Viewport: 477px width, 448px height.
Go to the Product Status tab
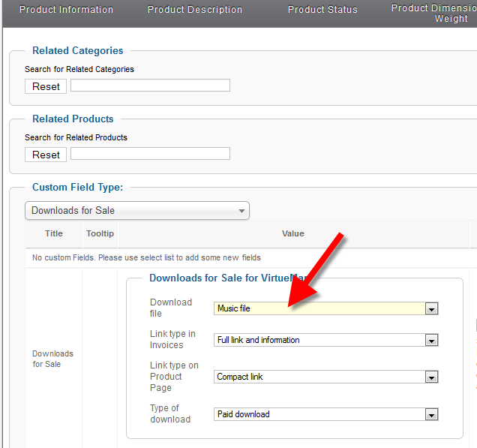(322, 10)
